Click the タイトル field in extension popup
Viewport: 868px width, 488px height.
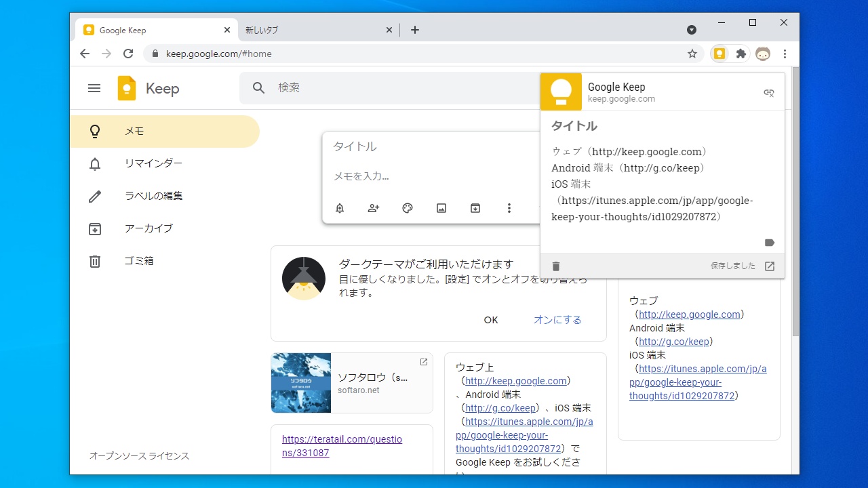pyautogui.click(x=574, y=126)
